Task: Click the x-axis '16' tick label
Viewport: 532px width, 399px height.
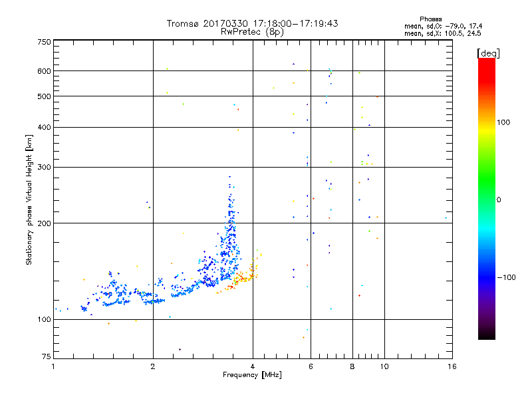Action: click(452, 366)
